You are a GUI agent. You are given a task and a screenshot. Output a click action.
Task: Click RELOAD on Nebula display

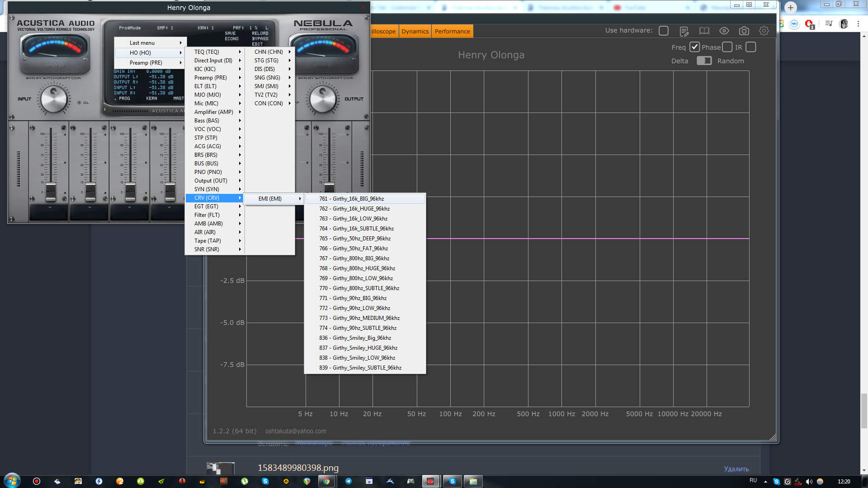[x=260, y=33]
